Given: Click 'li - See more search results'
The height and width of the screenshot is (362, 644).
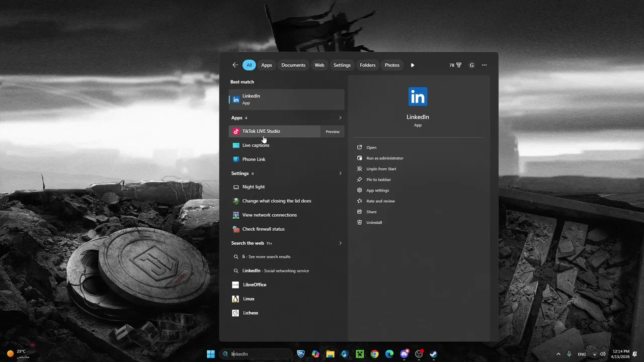Looking at the screenshot, I should click(286, 256).
